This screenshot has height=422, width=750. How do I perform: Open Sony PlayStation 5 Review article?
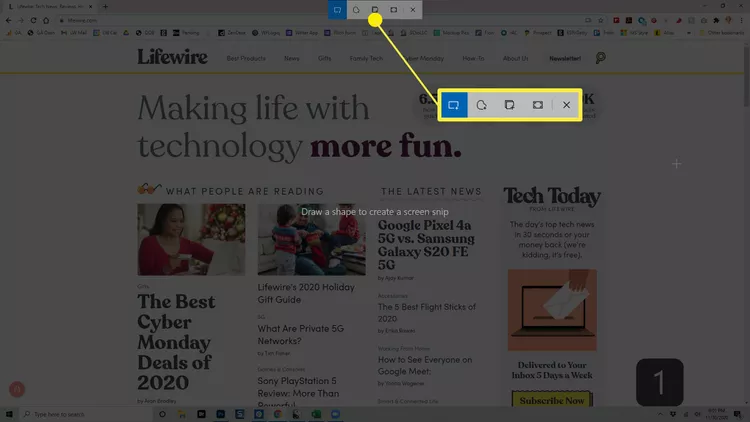point(298,392)
